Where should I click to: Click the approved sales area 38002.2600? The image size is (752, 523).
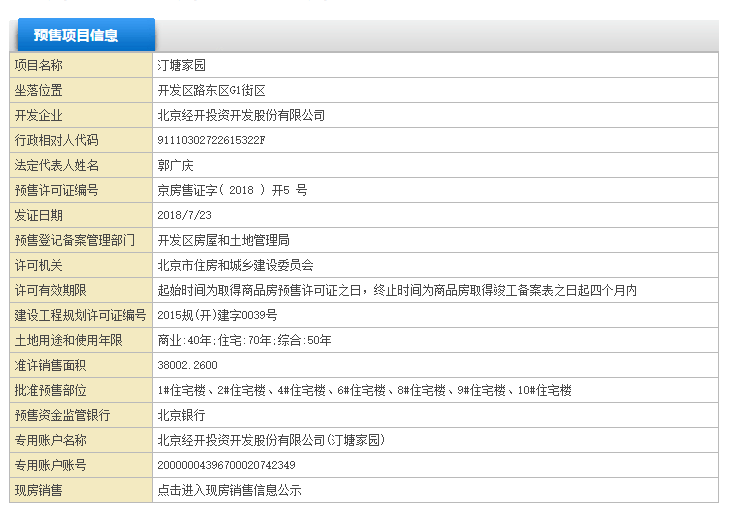187,365
